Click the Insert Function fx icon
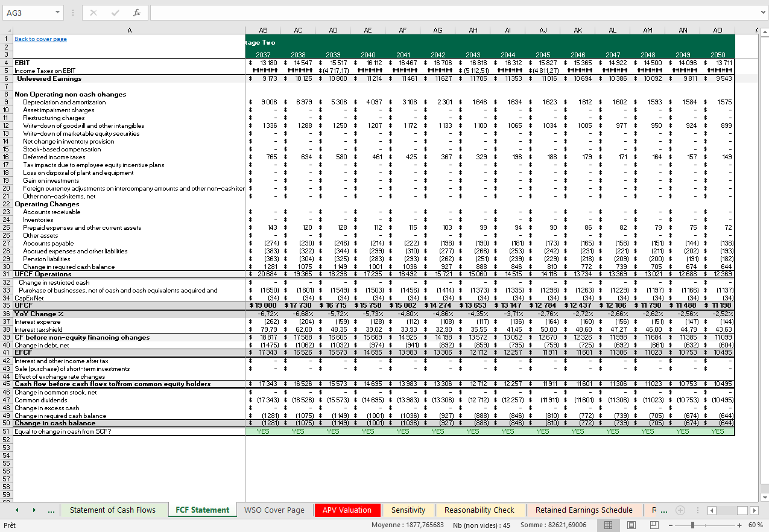 tap(137, 13)
